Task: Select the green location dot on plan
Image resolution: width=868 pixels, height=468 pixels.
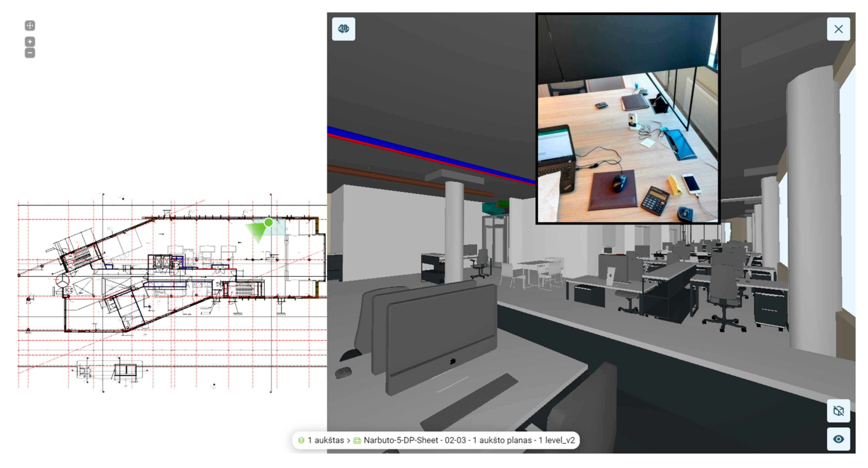Action: 269,223
